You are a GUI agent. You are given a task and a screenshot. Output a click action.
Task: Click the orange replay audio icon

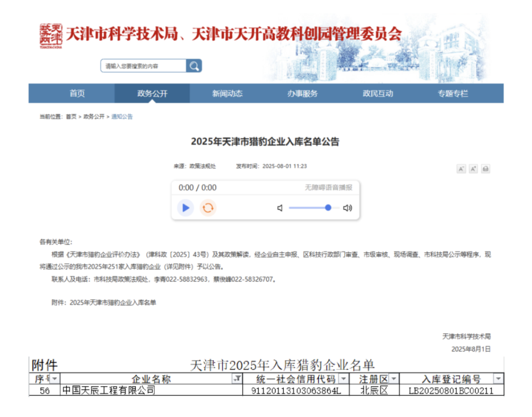point(208,208)
